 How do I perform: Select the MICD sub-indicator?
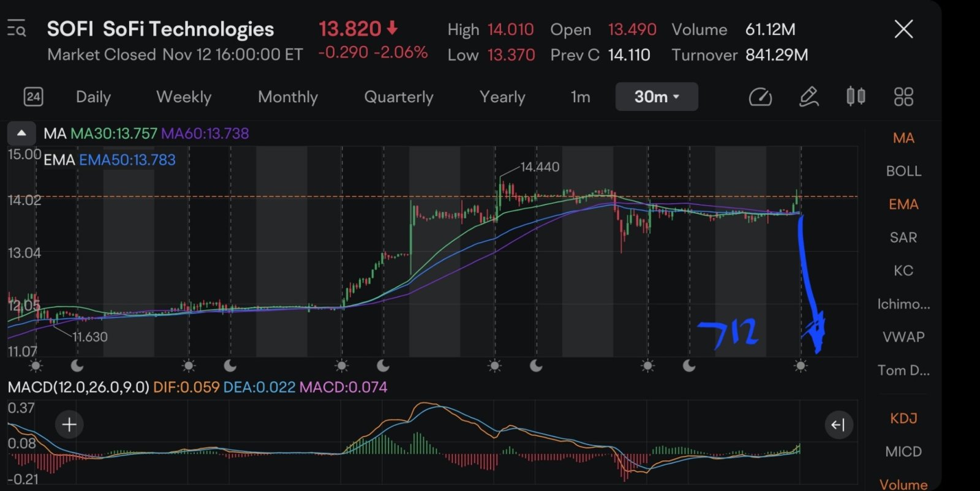click(903, 451)
